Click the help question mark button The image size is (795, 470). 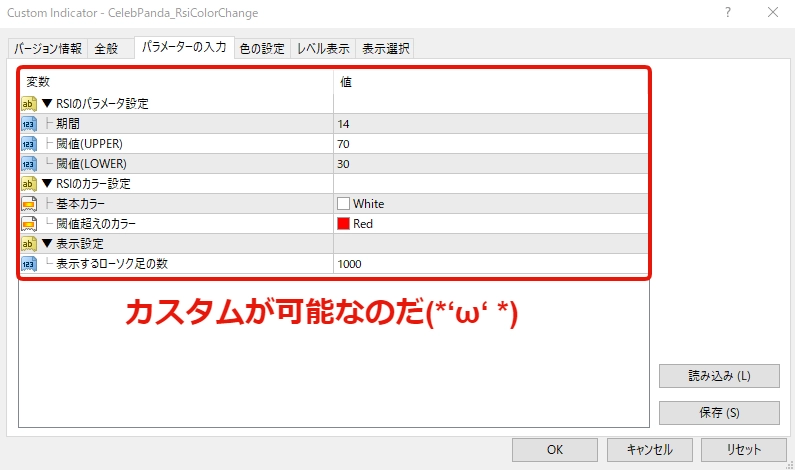pyautogui.click(x=728, y=12)
